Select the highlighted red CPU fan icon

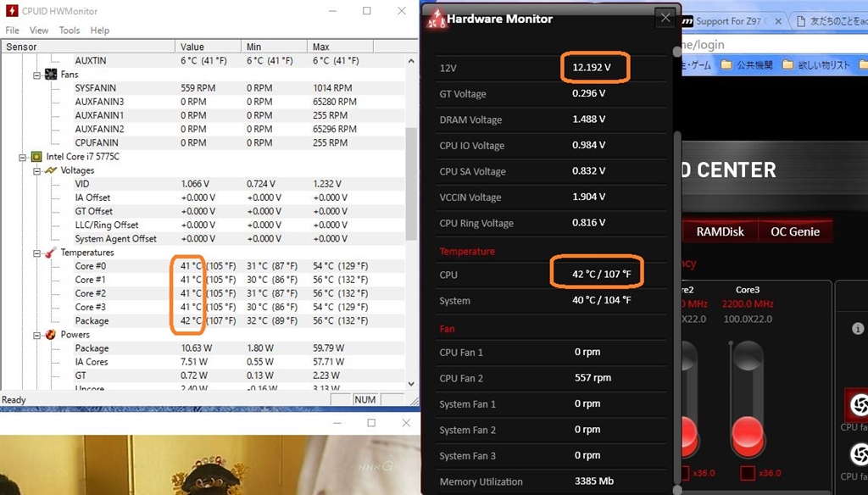coord(858,405)
